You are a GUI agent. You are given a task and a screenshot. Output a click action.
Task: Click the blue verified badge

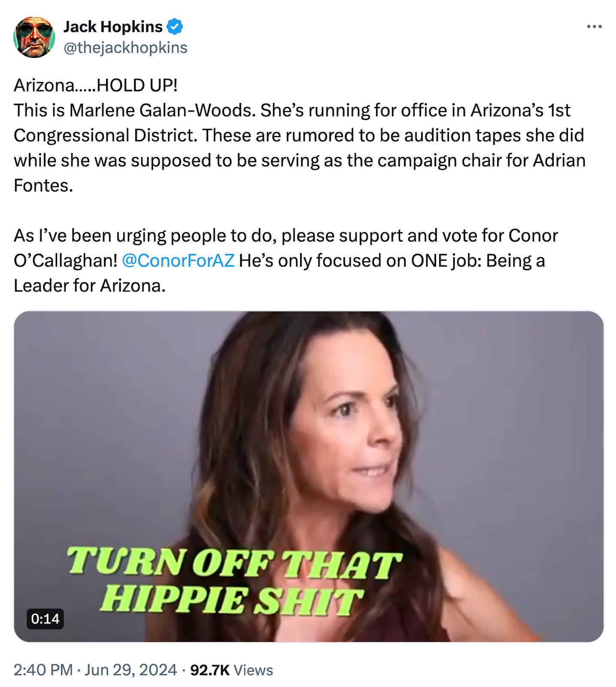[175, 27]
